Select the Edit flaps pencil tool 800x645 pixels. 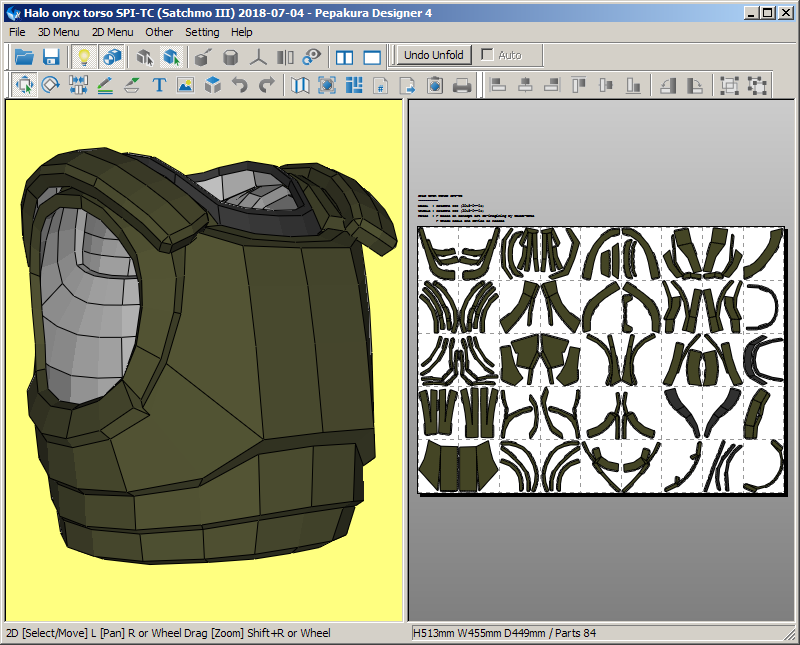(105, 85)
